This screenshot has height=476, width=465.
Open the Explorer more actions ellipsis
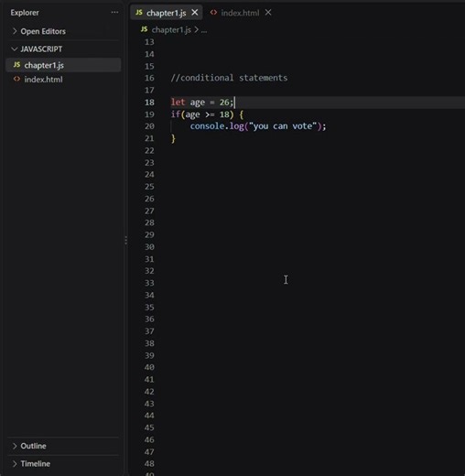click(x=114, y=13)
